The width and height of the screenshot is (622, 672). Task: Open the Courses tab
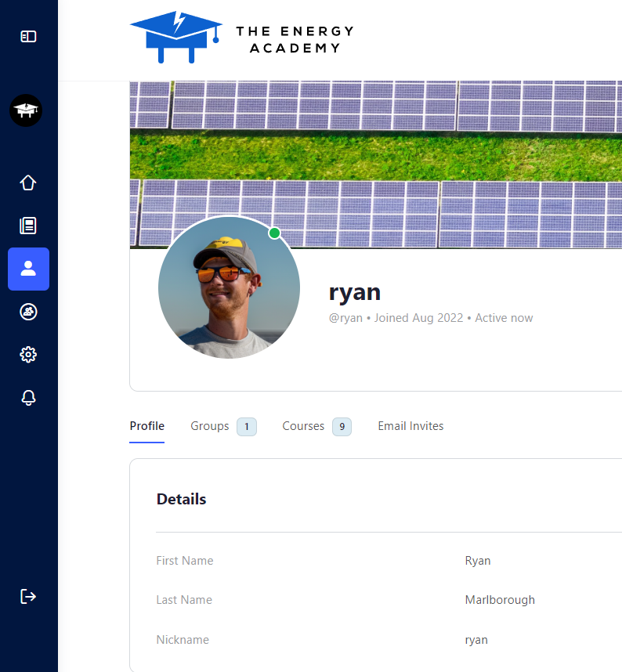coord(303,426)
